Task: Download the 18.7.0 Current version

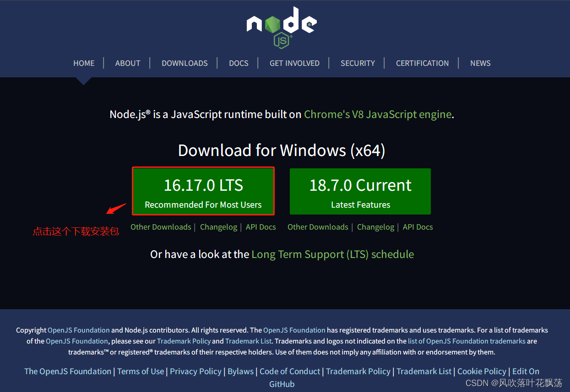Action: click(x=360, y=191)
